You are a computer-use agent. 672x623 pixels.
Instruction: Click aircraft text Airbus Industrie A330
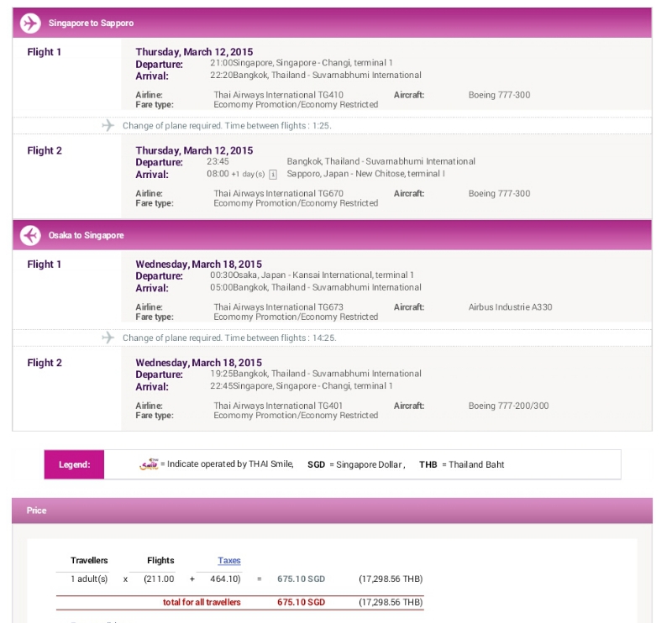coord(510,306)
